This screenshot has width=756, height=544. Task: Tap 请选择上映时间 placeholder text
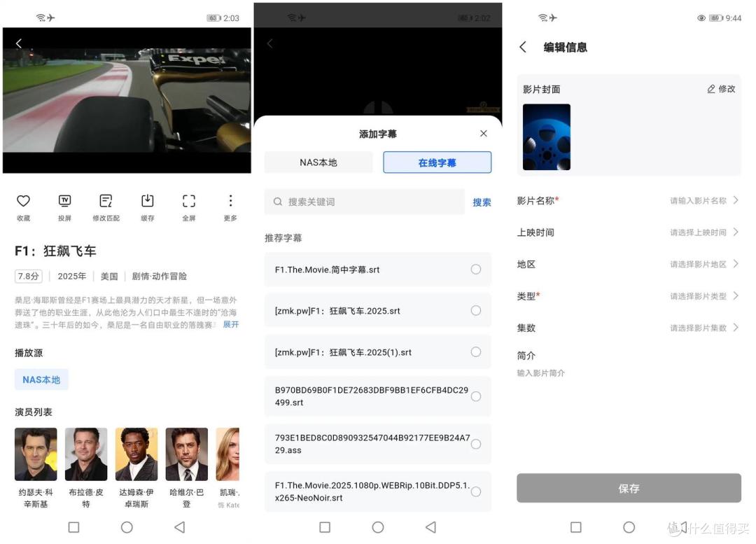coord(698,232)
